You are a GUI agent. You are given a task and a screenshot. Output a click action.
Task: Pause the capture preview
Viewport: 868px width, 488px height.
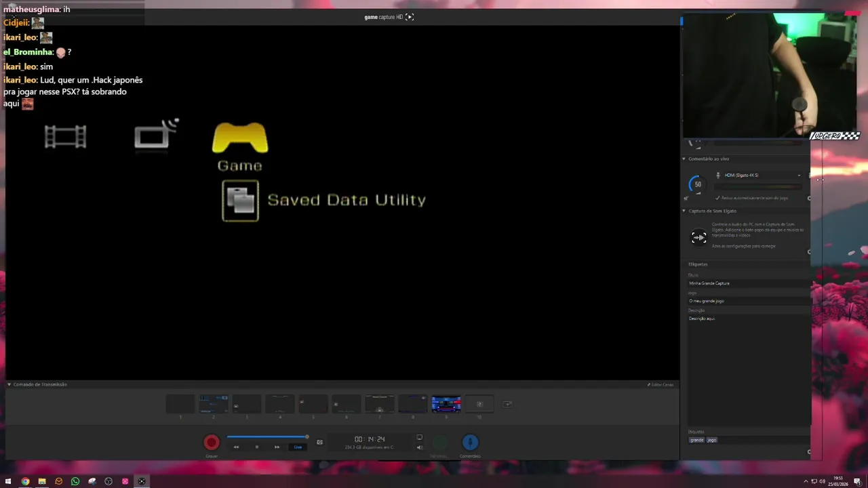point(256,447)
